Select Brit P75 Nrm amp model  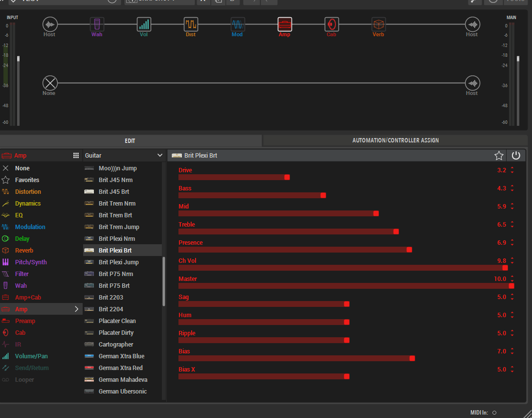coord(122,274)
